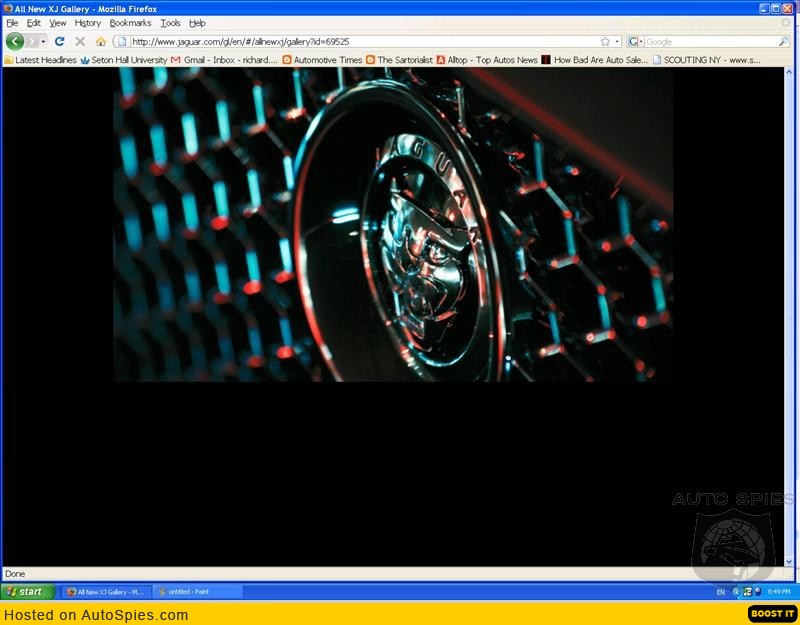Switch to untitled - Paint taskbar button

(x=197, y=592)
